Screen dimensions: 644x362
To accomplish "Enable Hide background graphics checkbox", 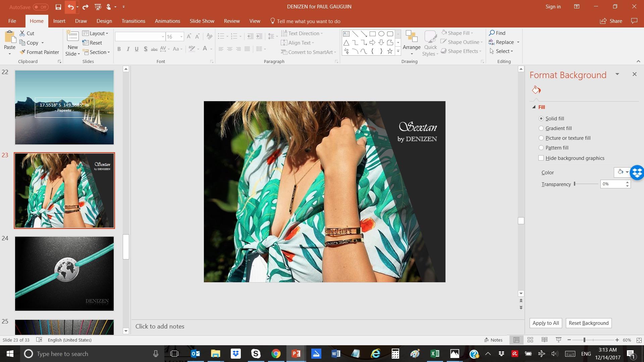I will pyautogui.click(x=541, y=158).
